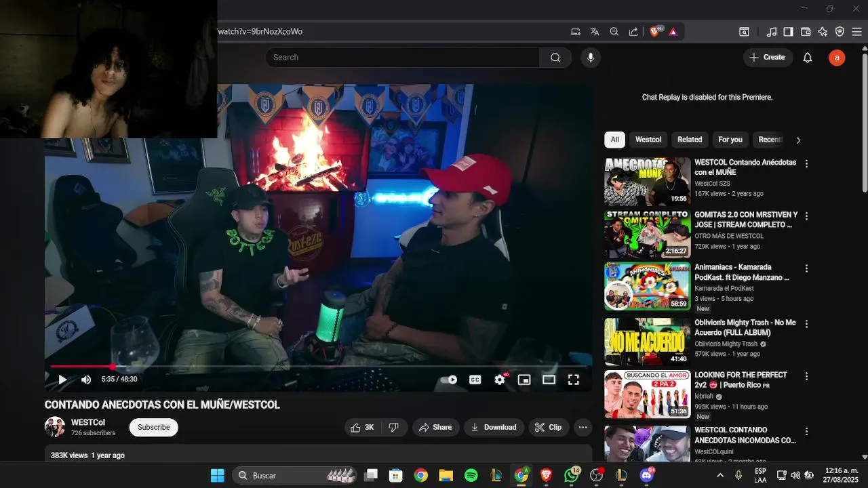Select the Recently uploaded chip
Image resolution: width=868 pixels, height=488 pixels.
[770, 140]
